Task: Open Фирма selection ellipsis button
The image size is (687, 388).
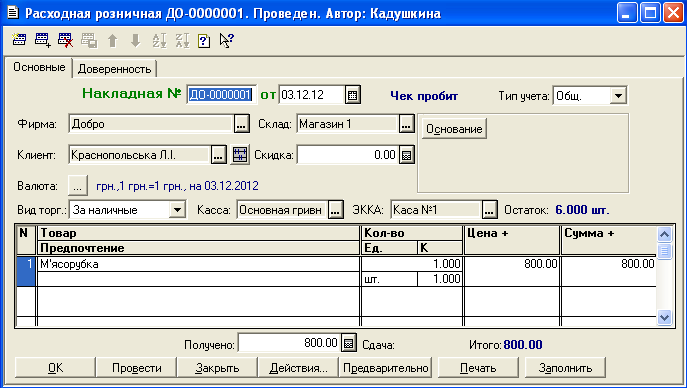Action: tap(241, 124)
